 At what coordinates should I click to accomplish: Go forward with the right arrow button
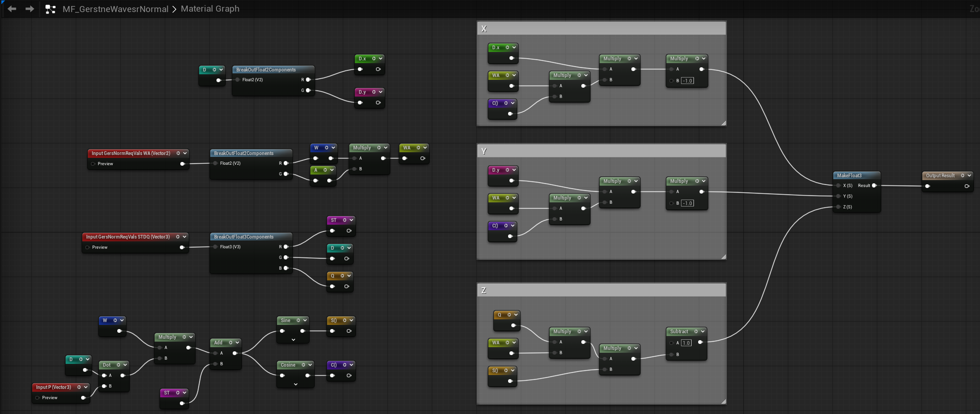point(30,9)
